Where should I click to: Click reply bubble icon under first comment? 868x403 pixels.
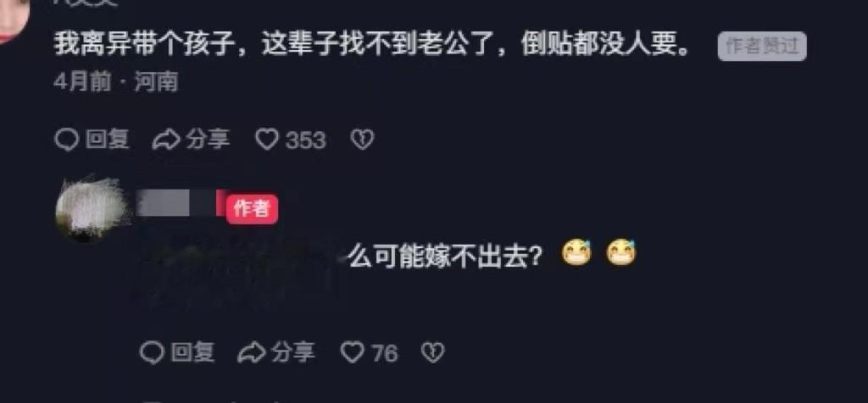tap(66, 140)
